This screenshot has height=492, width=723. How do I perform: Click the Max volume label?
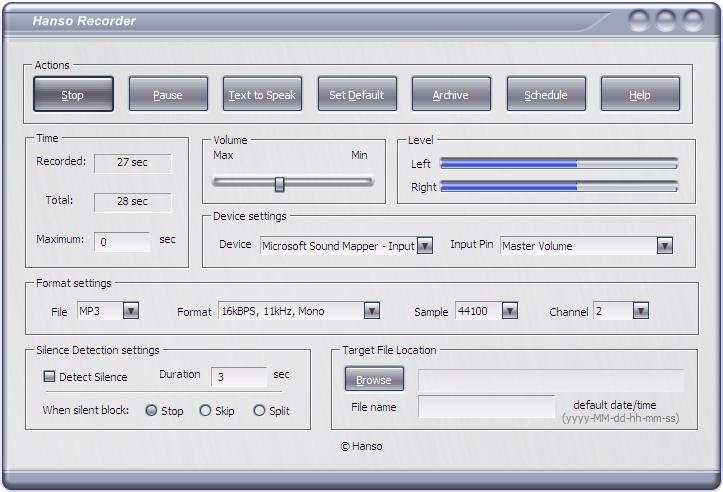224,155
